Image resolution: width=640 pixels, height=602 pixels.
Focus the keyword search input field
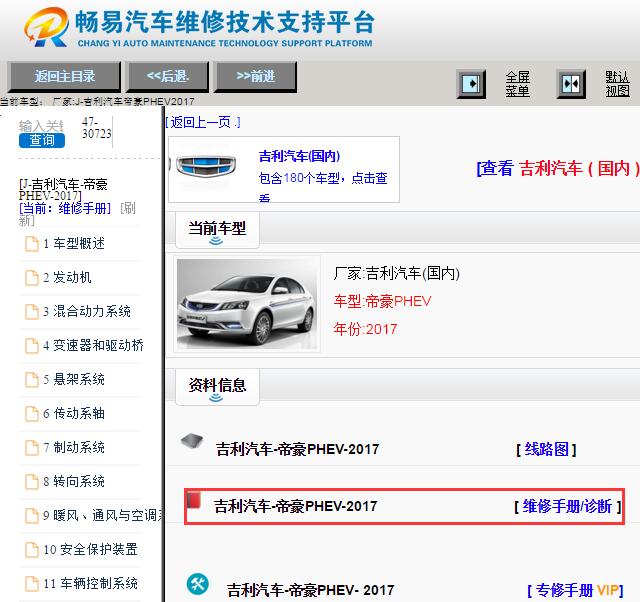[41, 126]
